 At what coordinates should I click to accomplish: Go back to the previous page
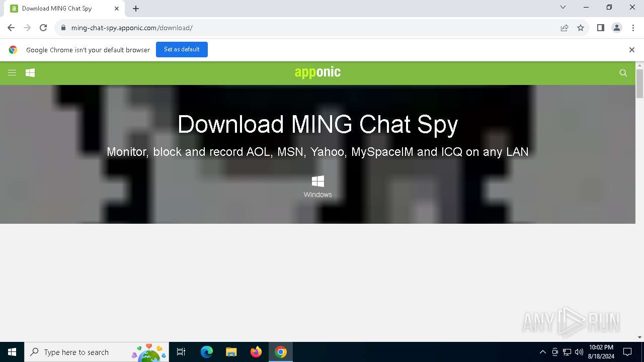tap(11, 28)
